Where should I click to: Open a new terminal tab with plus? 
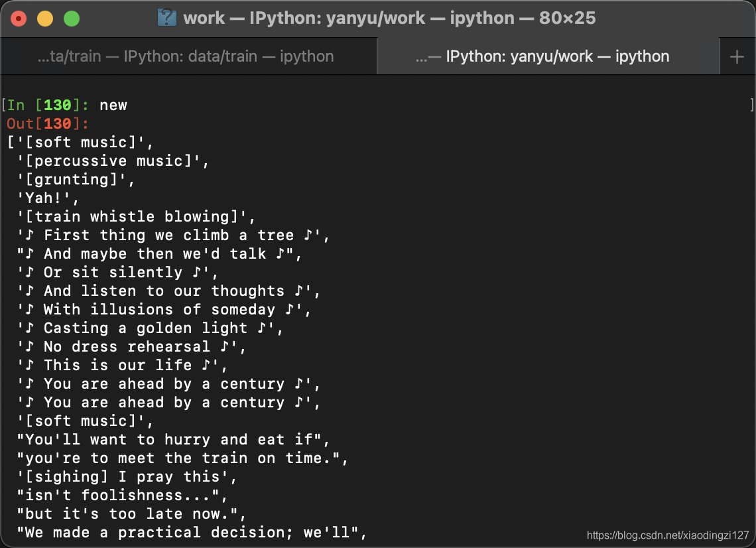click(737, 57)
